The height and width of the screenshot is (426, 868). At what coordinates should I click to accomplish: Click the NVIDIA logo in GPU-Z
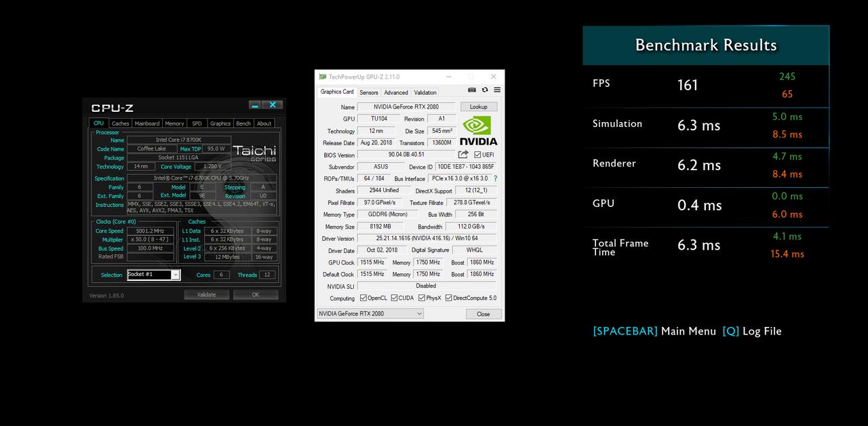coord(479,131)
